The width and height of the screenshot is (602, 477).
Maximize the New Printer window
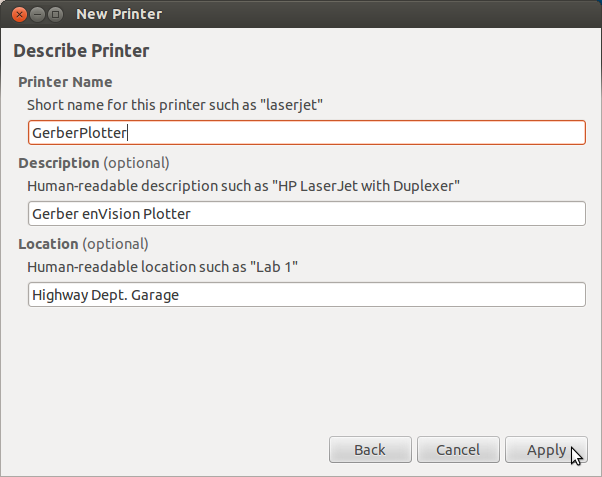point(55,15)
